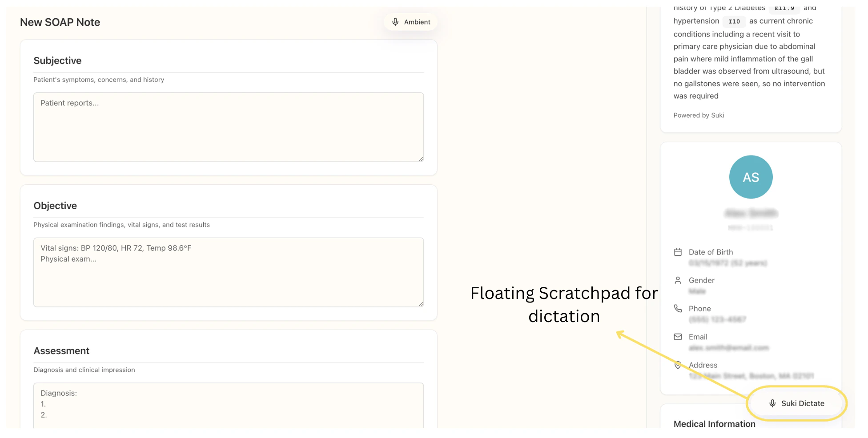Image resolution: width=868 pixels, height=438 pixels.
Task: Click the Medical Information section heading
Action: [714, 424]
